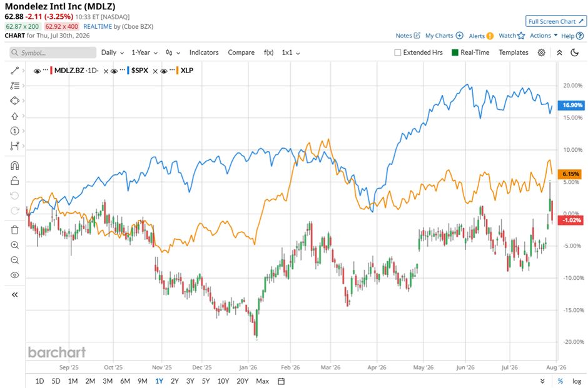Click the blue $SPX color swatch
Screen dimensions: 588x388
128,71
